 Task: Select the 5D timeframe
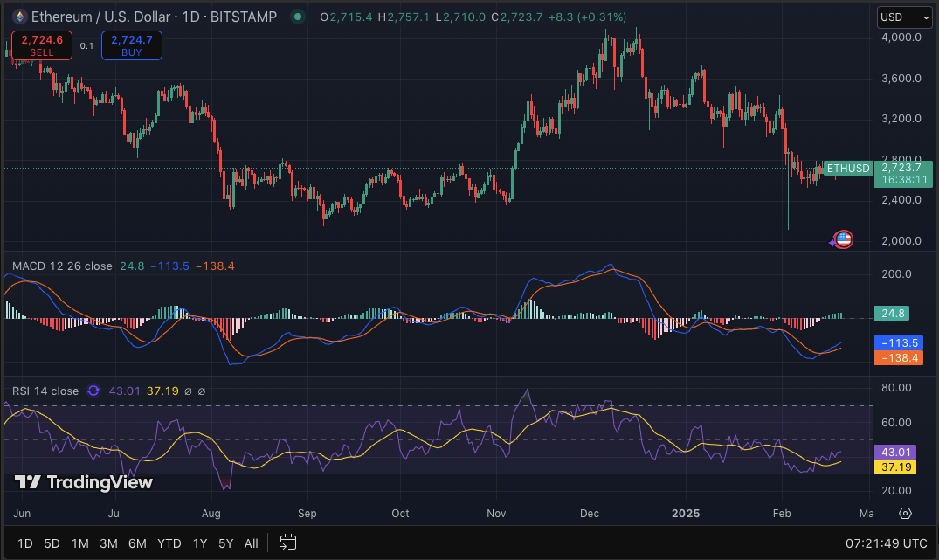point(51,543)
